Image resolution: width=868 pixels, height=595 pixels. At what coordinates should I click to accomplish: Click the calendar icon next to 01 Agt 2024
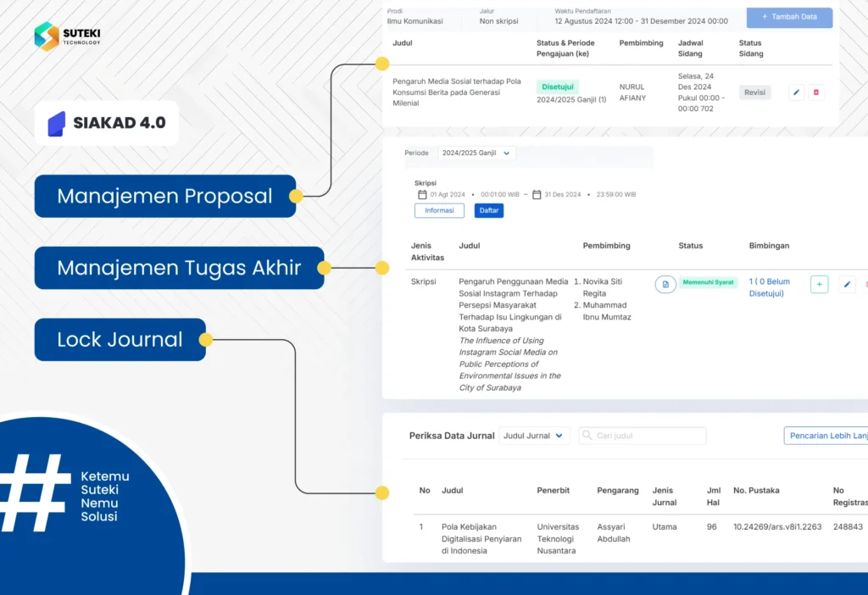(x=422, y=194)
